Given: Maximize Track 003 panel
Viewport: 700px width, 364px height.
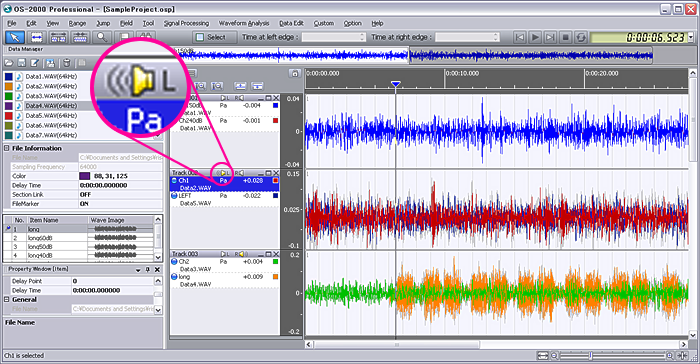Looking at the screenshot, I should pyautogui.click(x=268, y=254).
